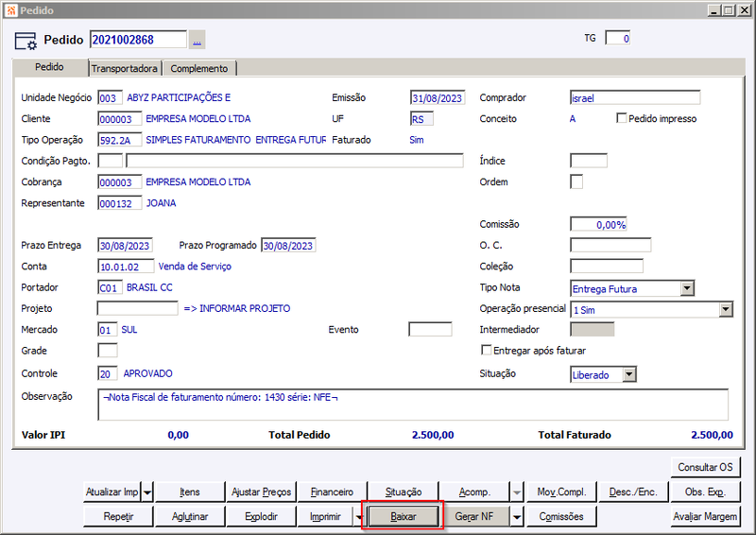Screen dimensions: 756x535
Task: Open the Obs. Exp. button
Action: (x=705, y=492)
